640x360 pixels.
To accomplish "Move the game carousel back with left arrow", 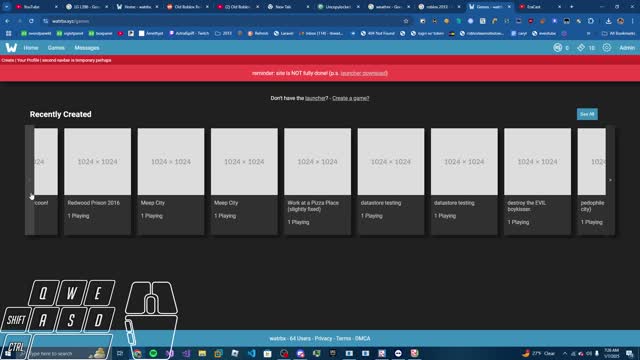I will (29, 180).
